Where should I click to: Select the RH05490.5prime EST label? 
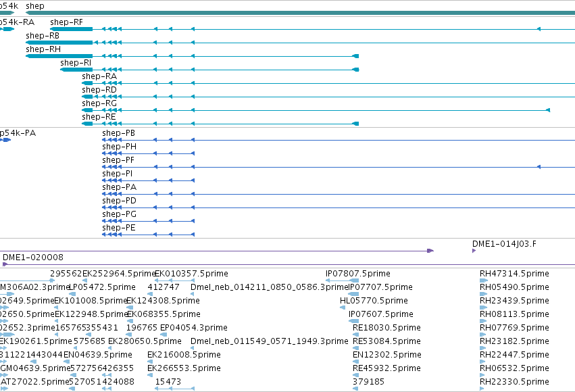(x=514, y=287)
